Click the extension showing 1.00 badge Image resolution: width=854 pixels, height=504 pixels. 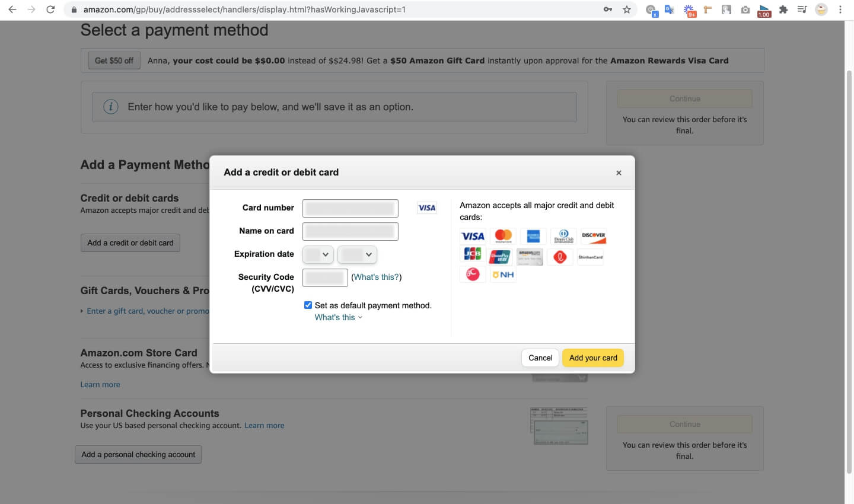point(764,10)
